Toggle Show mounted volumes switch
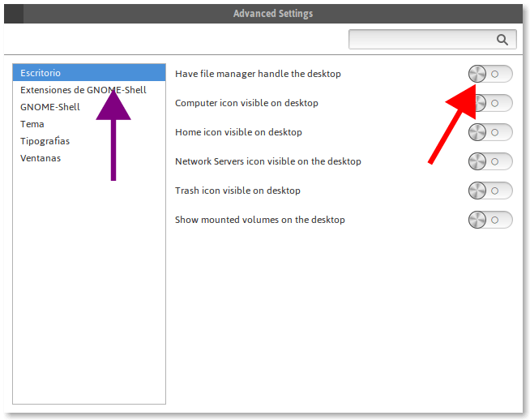 (490, 220)
